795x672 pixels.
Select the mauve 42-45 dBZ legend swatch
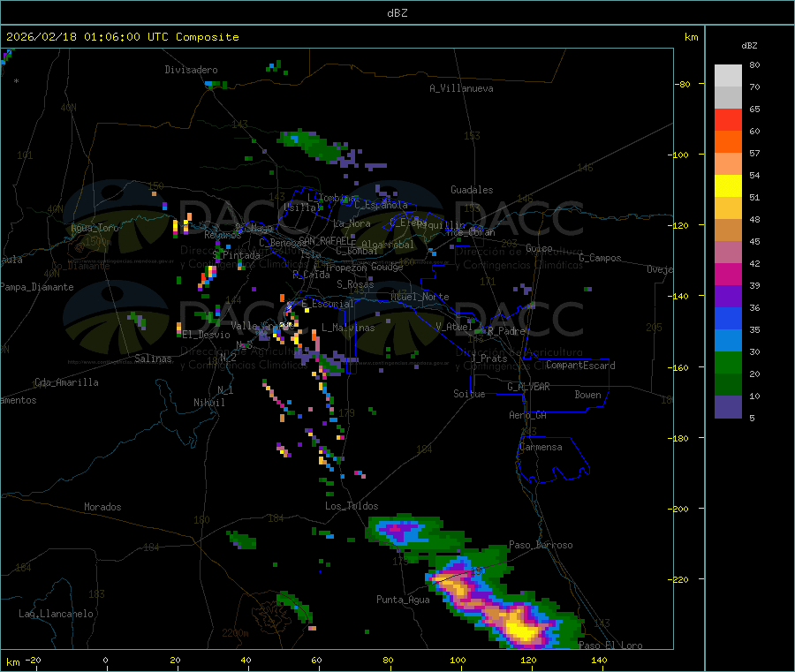point(728,252)
